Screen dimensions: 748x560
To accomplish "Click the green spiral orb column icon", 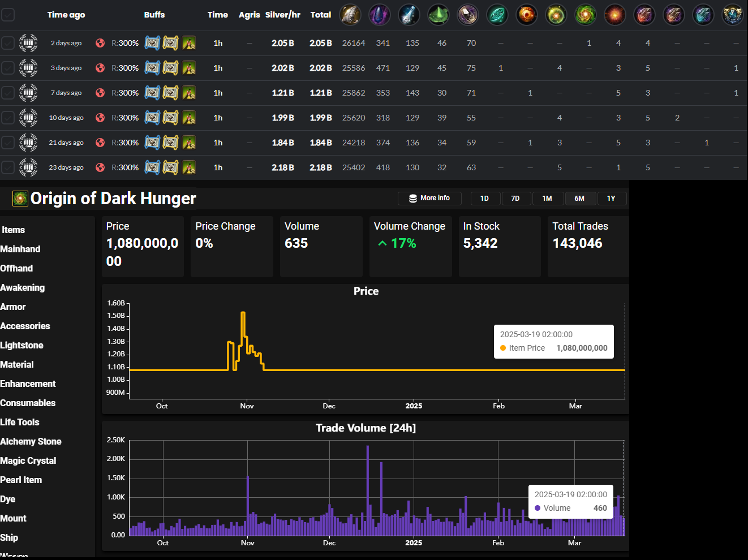I will coord(586,15).
